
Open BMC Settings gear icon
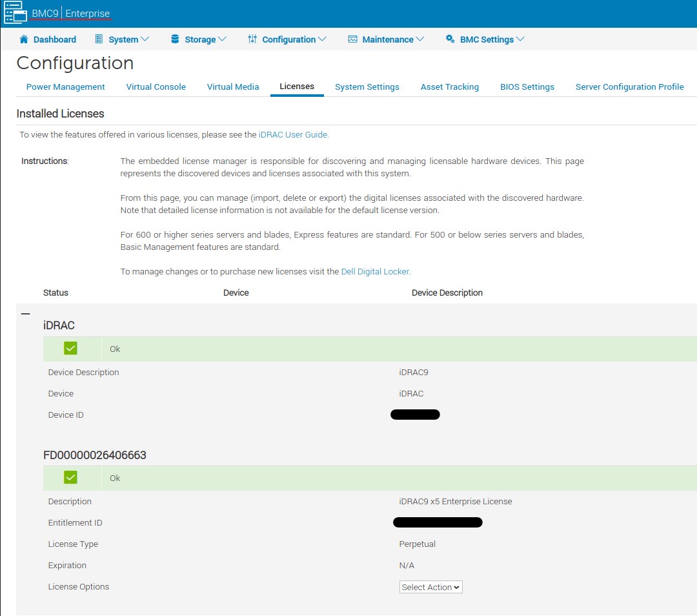pyautogui.click(x=450, y=39)
